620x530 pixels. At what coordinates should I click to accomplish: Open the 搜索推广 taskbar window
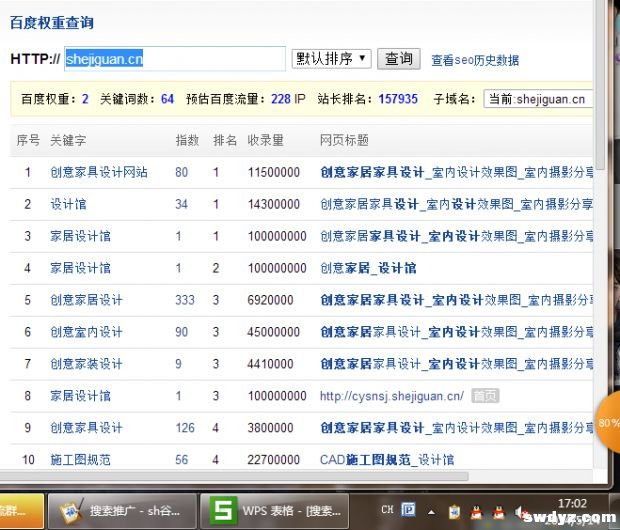[x=122, y=511]
